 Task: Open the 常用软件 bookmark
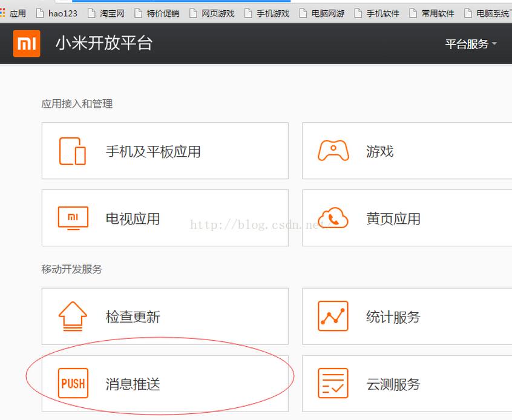432,13
